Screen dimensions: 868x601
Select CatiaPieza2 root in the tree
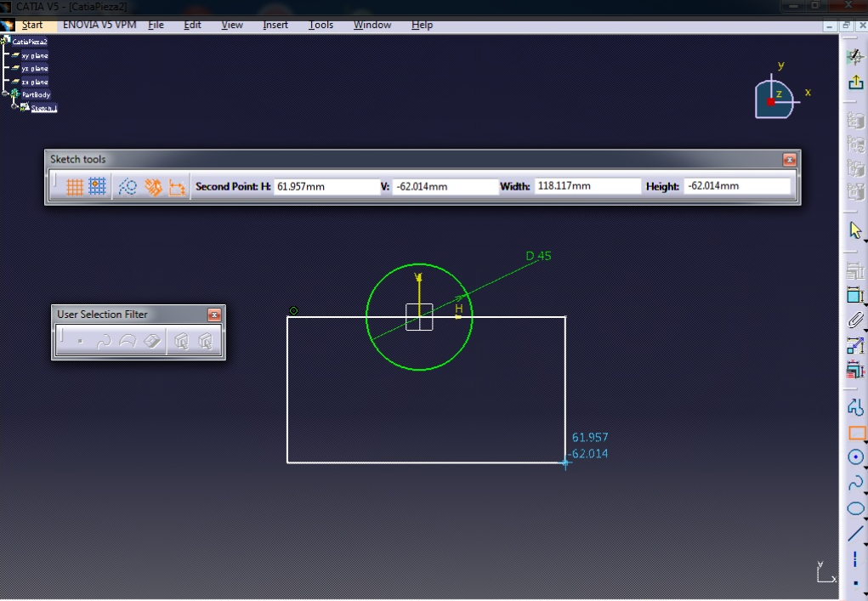(x=30, y=42)
